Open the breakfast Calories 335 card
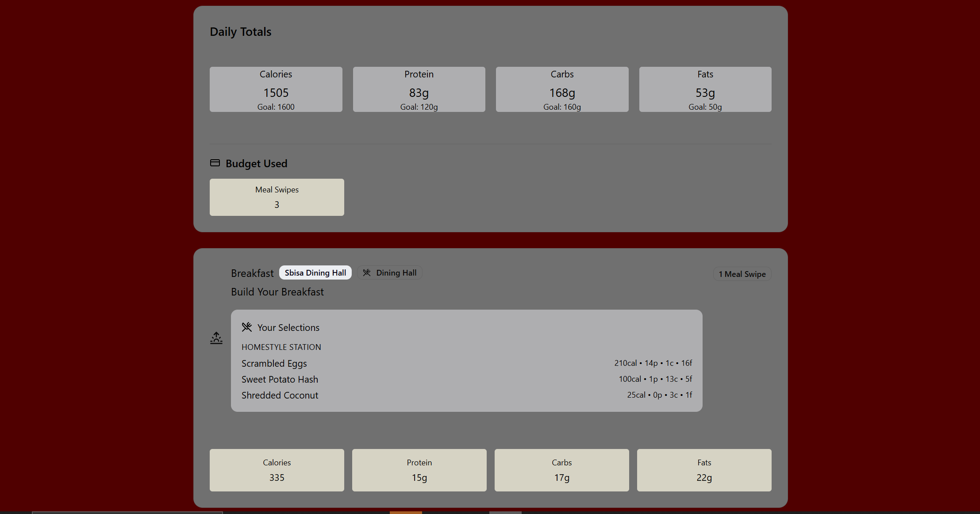 pyautogui.click(x=277, y=470)
